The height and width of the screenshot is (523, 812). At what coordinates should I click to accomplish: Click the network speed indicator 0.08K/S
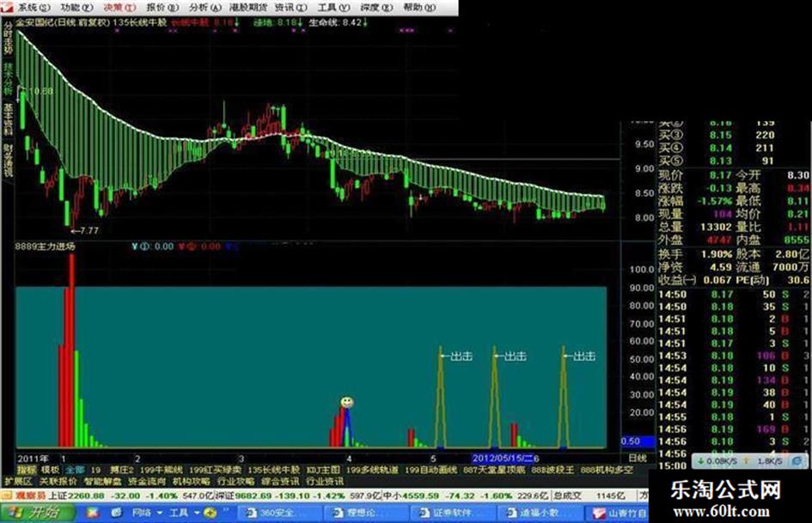(717, 460)
